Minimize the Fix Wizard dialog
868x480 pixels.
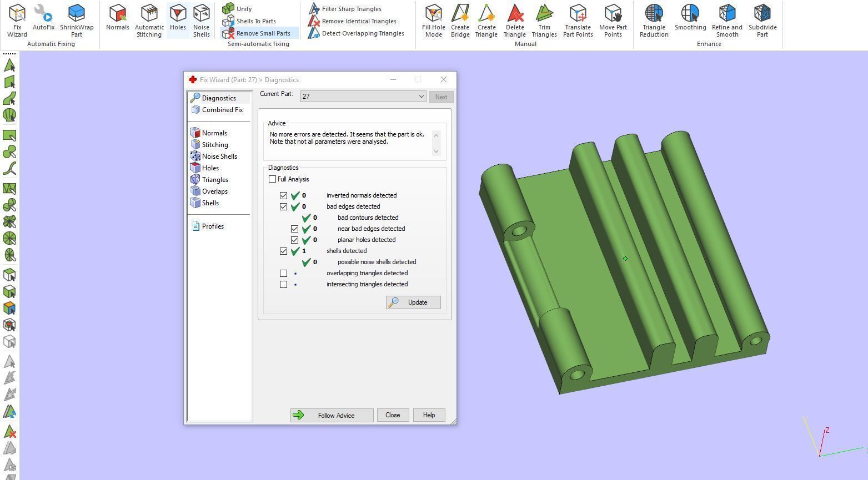point(393,79)
